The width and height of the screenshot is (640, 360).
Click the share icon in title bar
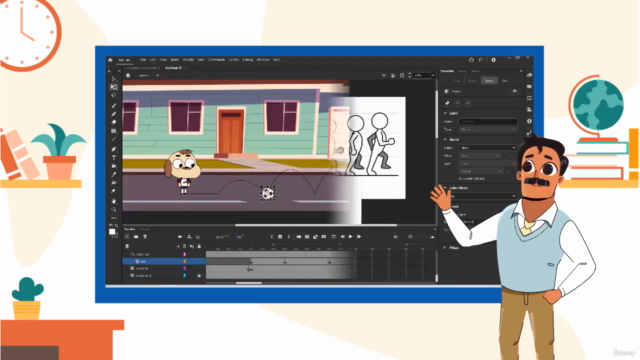471,60
